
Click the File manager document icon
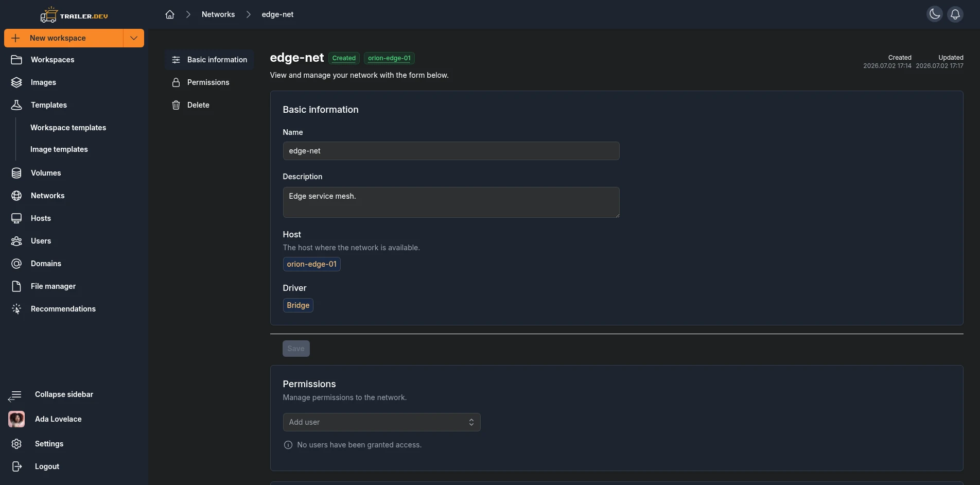click(16, 286)
